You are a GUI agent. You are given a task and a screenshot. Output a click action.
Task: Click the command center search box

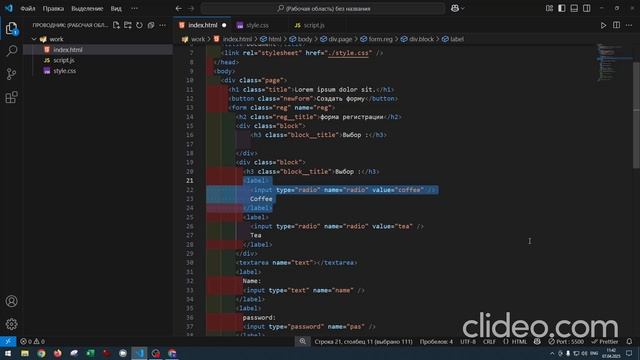click(x=323, y=8)
